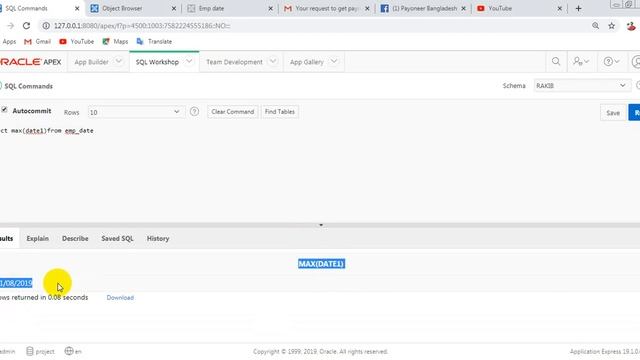Click the MAX(DATE1) column header
Image resolution: width=640 pixels, height=360 pixels.
(x=321, y=264)
